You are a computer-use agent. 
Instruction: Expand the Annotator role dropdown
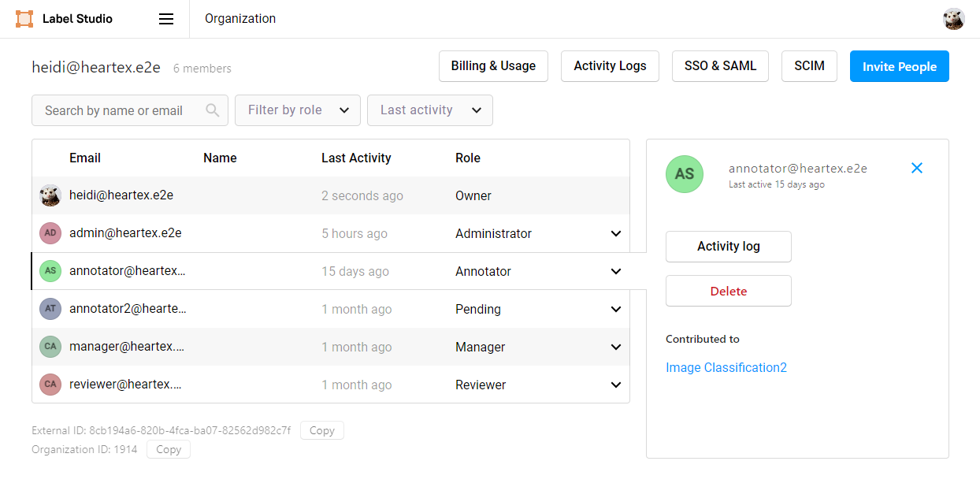click(616, 271)
